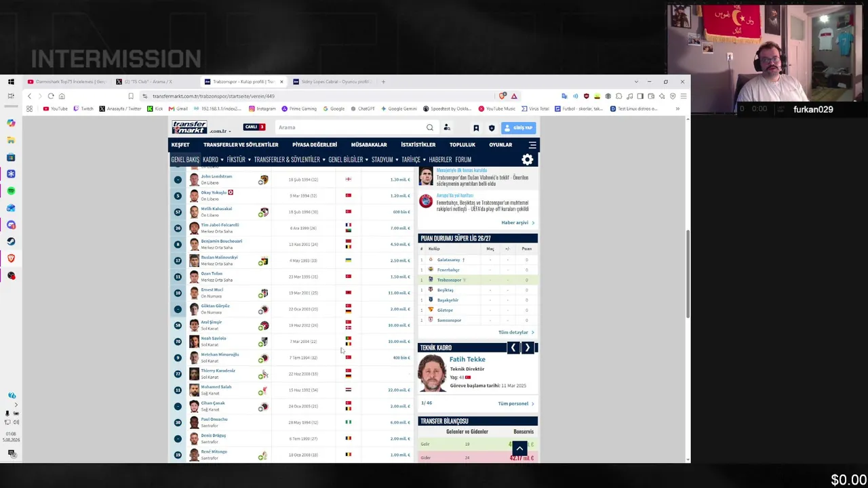Switch to the Darmoshark Top75 İncelemesi tab
The height and width of the screenshot is (488, 868).
pyautogui.click(x=66, y=82)
